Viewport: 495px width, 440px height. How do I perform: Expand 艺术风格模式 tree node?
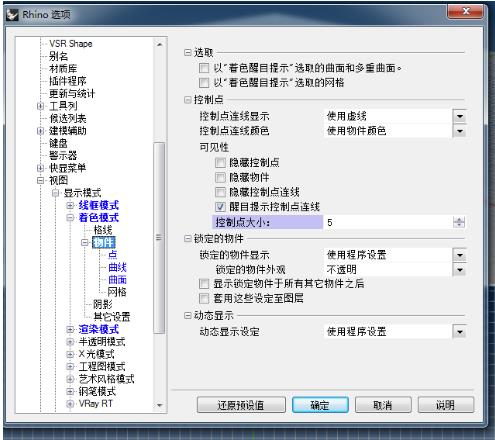coord(70,379)
